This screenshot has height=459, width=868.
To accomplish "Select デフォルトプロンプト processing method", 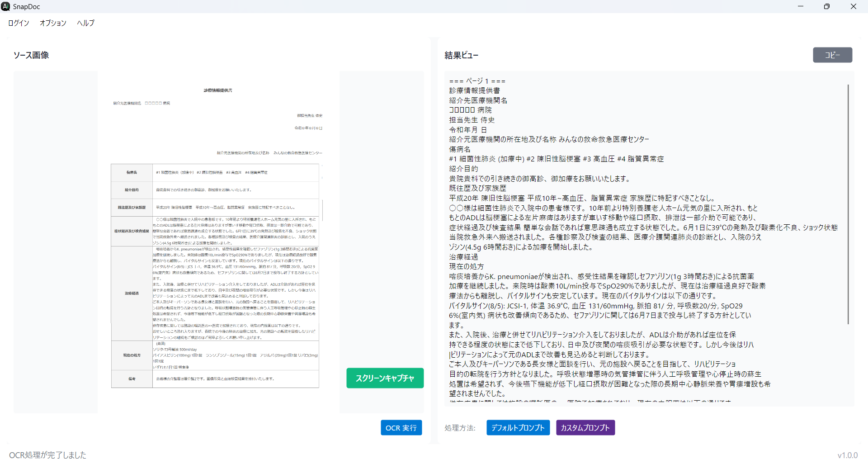I will (x=518, y=428).
